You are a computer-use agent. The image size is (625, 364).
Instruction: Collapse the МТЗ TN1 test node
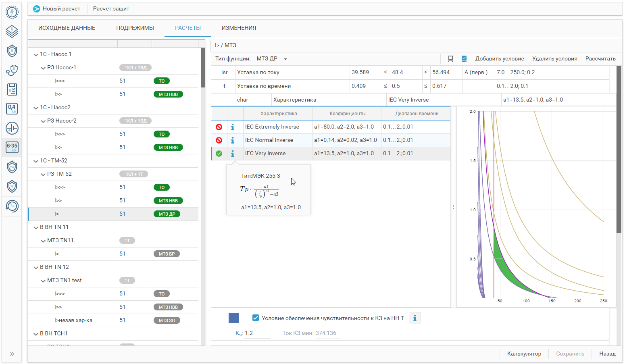[43, 281]
